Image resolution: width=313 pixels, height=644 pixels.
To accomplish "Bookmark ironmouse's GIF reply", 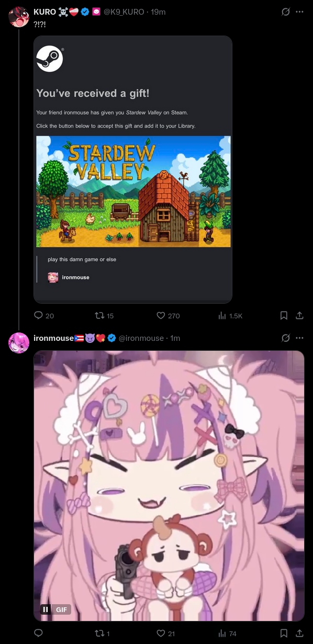I will pyautogui.click(x=284, y=634).
